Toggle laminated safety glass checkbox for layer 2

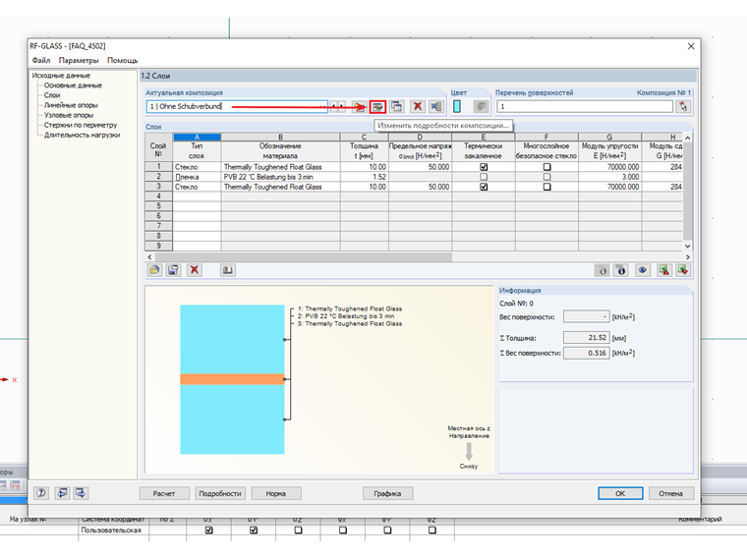coord(546,177)
